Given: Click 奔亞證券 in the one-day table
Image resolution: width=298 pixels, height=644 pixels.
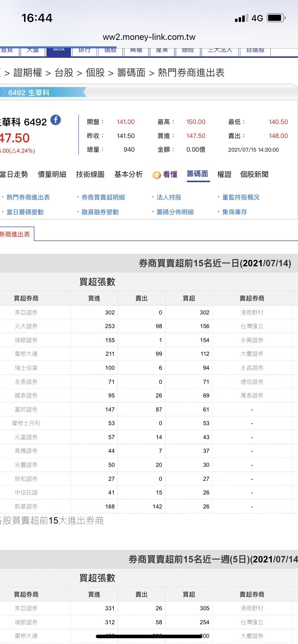Looking at the screenshot, I should point(26,313).
